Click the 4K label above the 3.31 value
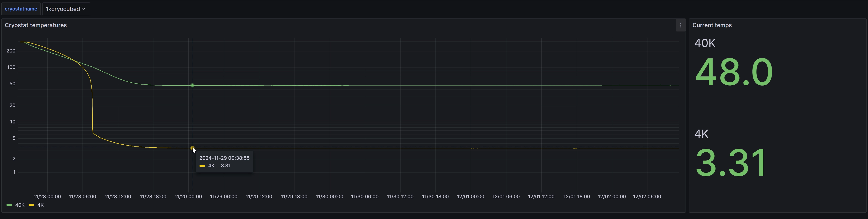This screenshot has height=219, width=868. pyautogui.click(x=702, y=134)
